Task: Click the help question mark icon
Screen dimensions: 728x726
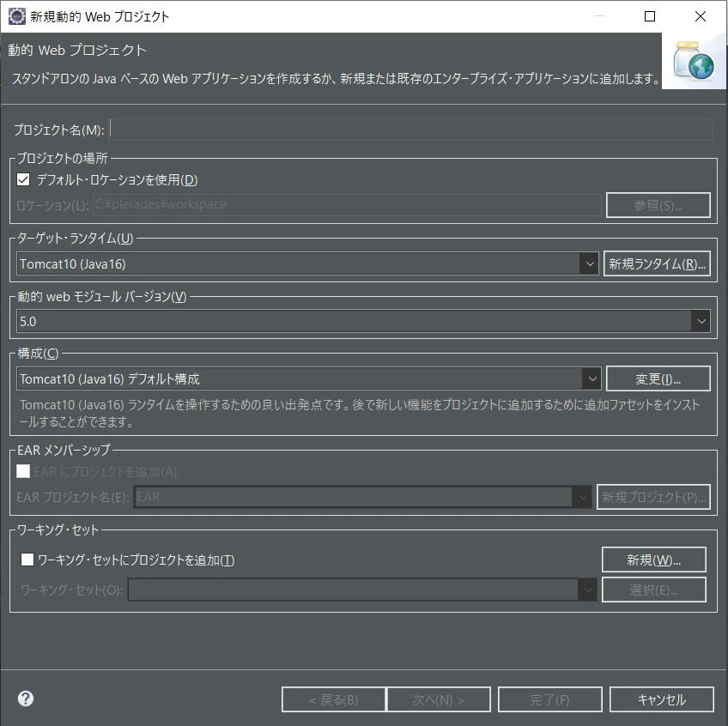Action: pyautogui.click(x=26, y=699)
